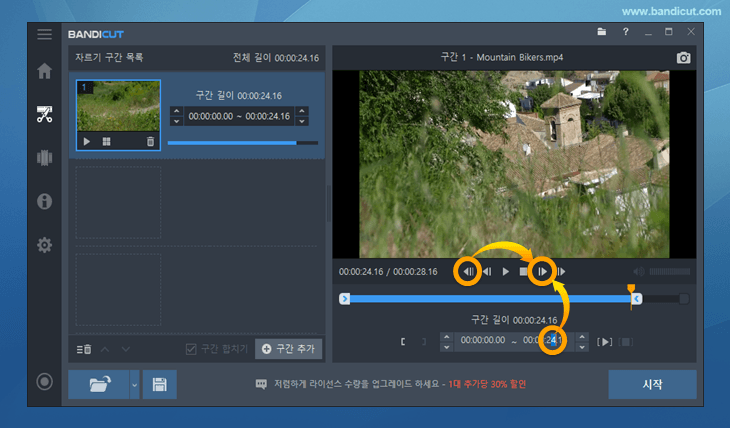Image resolution: width=730 pixels, height=428 pixels.
Task: Open the hamburger menu
Action: click(x=45, y=34)
